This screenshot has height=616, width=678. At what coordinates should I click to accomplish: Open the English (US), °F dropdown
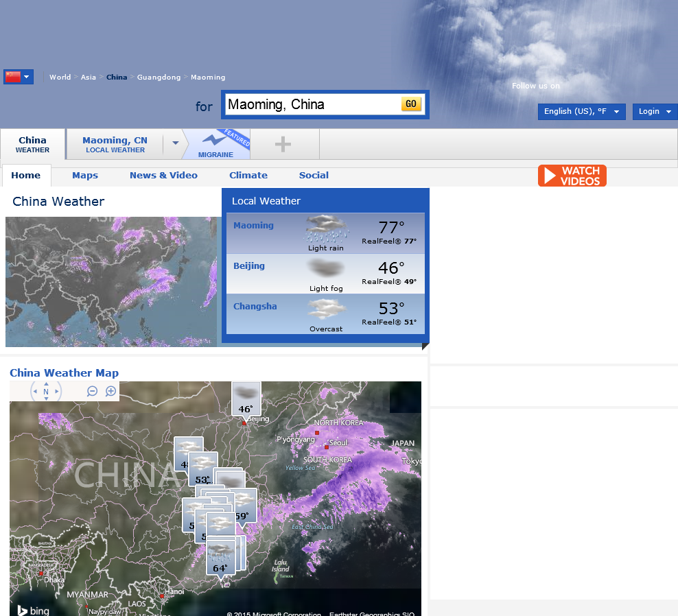click(581, 112)
